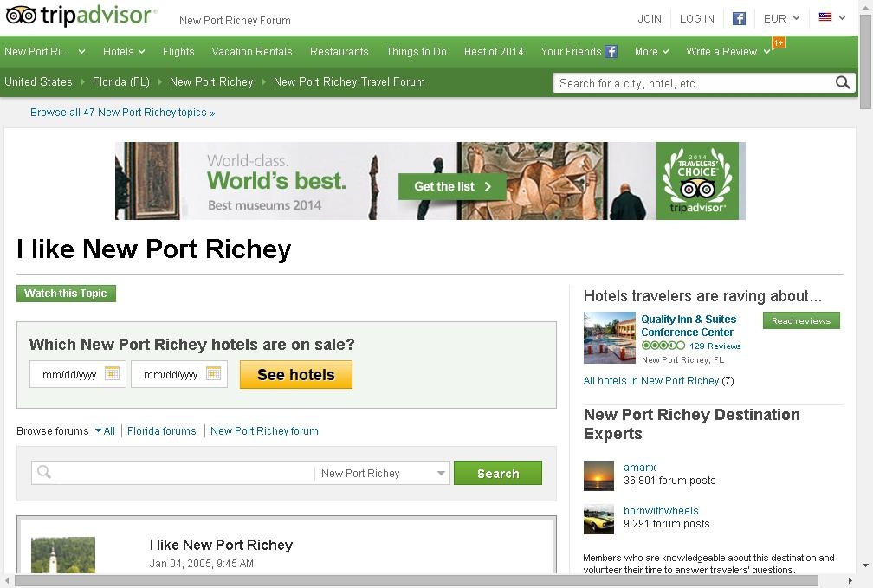Click the US flag language icon
873x588 pixels.
click(825, 17)
